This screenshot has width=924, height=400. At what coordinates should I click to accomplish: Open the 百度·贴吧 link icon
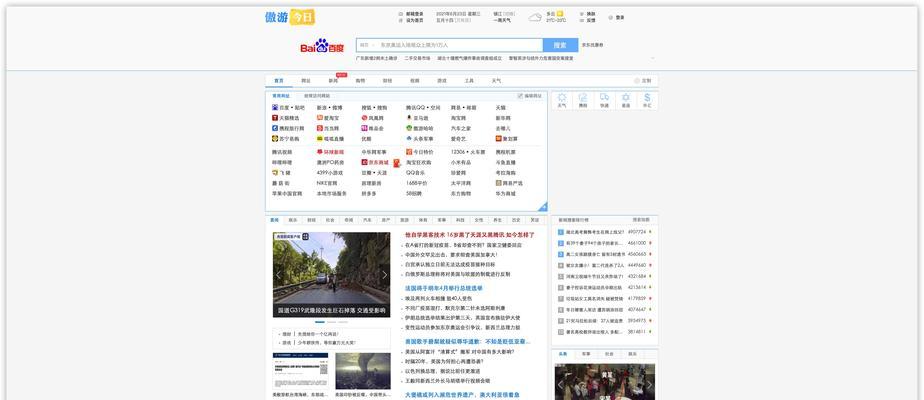point(275,108)
